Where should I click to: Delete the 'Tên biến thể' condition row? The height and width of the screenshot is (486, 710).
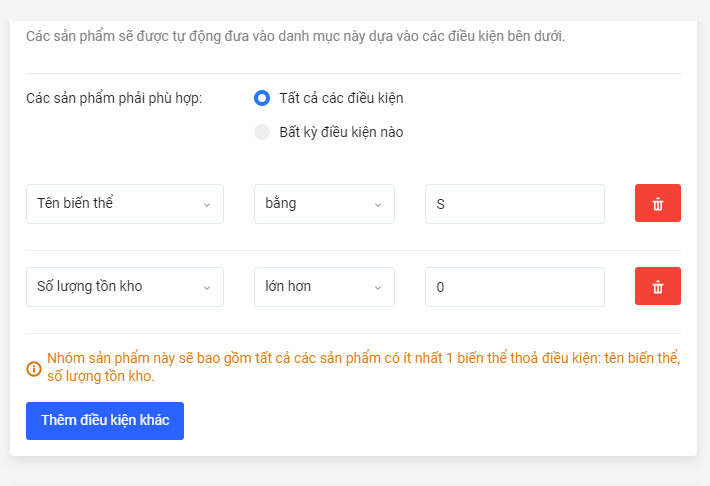(x=657, y=203)
